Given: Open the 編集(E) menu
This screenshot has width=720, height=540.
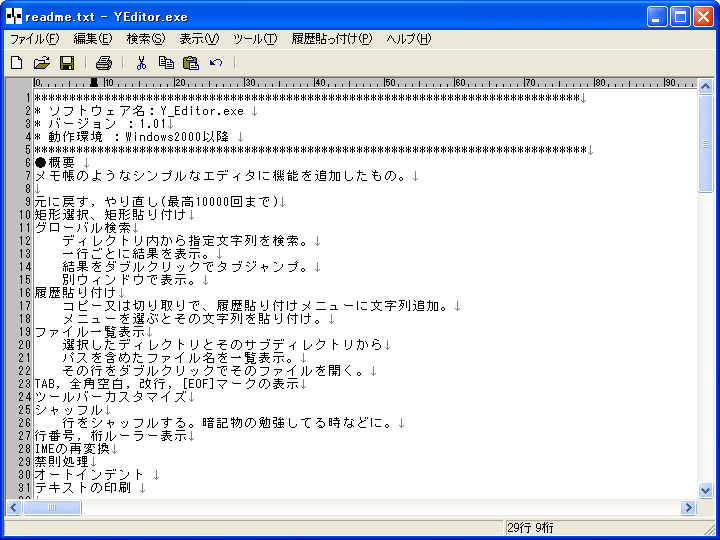Looking at the screenshot, I should pyautogui.click(x=93, y=39).
